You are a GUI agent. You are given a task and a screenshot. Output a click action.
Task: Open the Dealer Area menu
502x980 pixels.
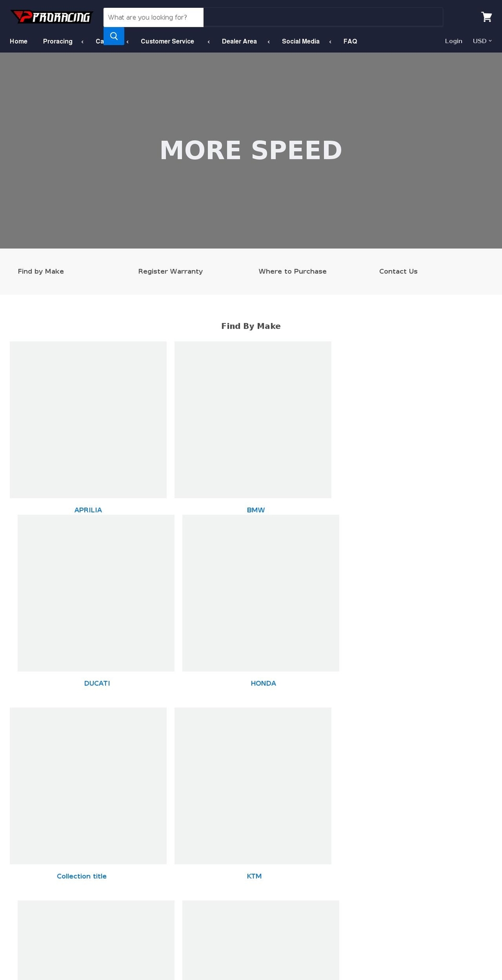point(239,41)
